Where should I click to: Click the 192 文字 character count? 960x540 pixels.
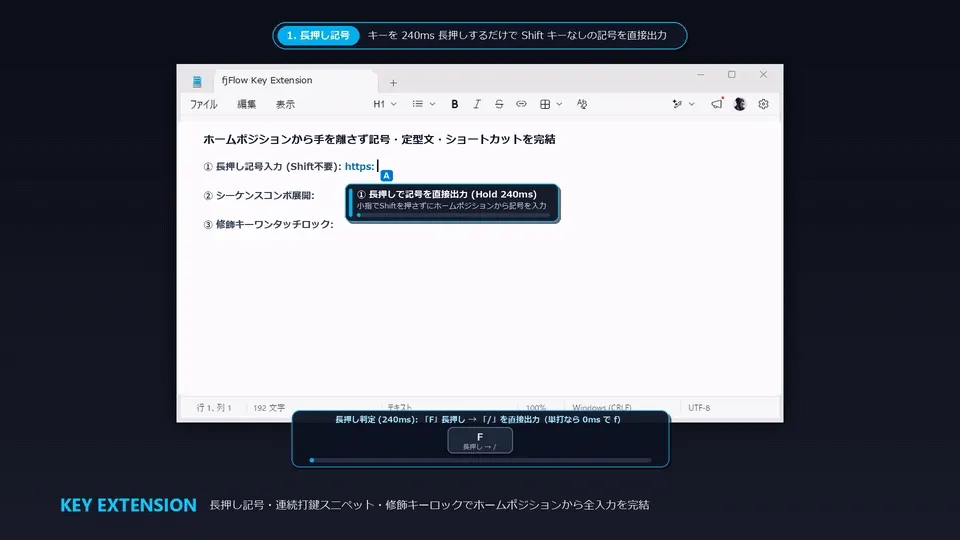pyautogui.click(x=269, y=407)
